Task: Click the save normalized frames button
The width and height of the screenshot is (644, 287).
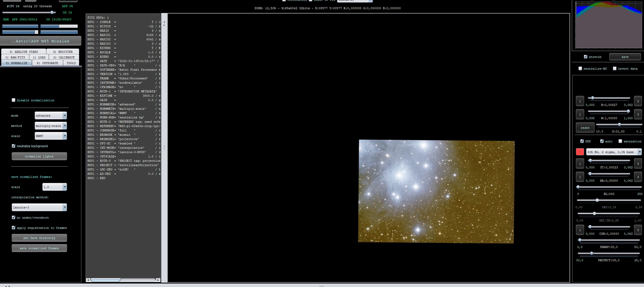Action: [39, 248]
